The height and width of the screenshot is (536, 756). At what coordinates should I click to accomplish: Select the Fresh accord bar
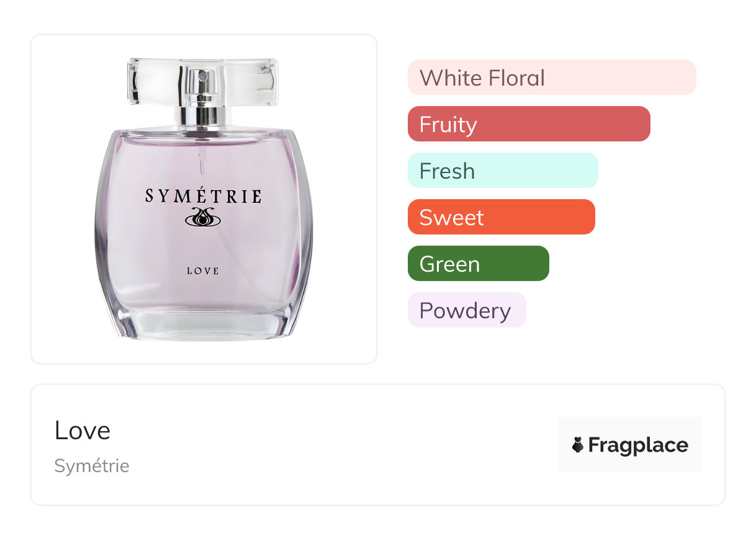(502, 171)
